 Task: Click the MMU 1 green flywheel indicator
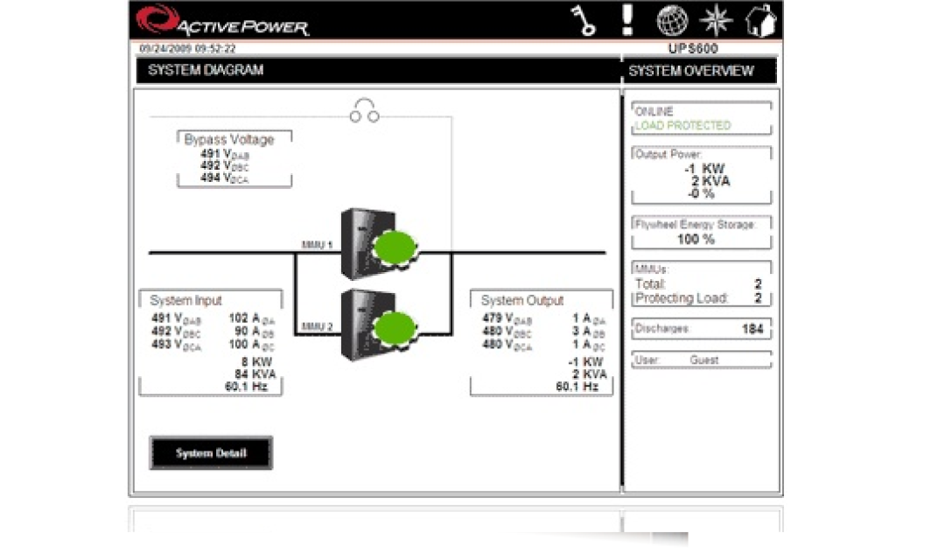395,248
